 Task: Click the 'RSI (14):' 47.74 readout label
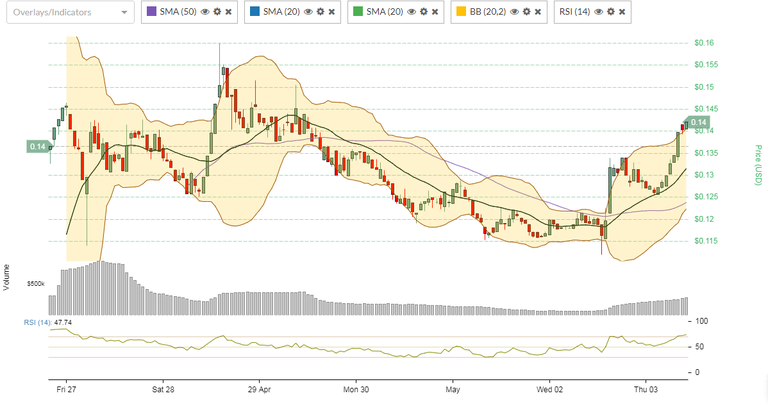click(x=48, y=322)
